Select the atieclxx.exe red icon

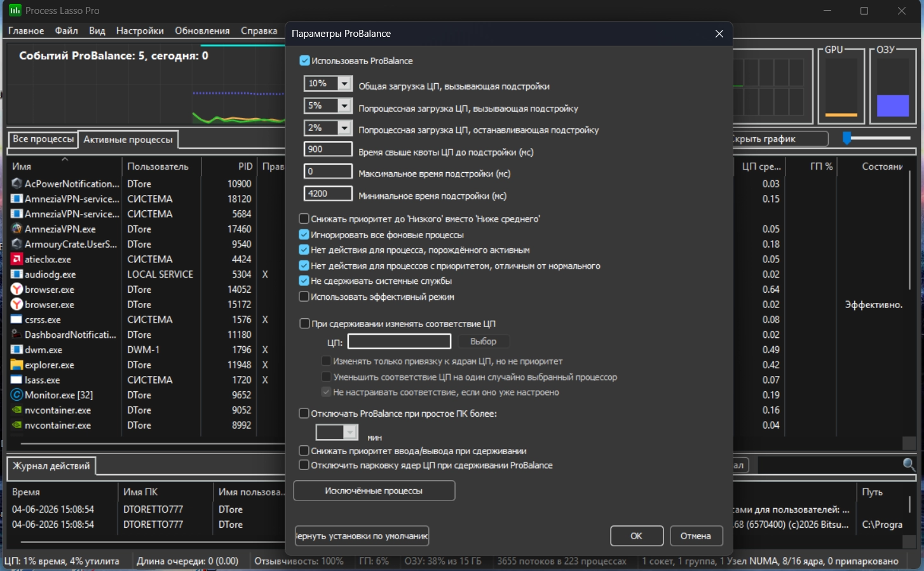(x=17, y=259)
